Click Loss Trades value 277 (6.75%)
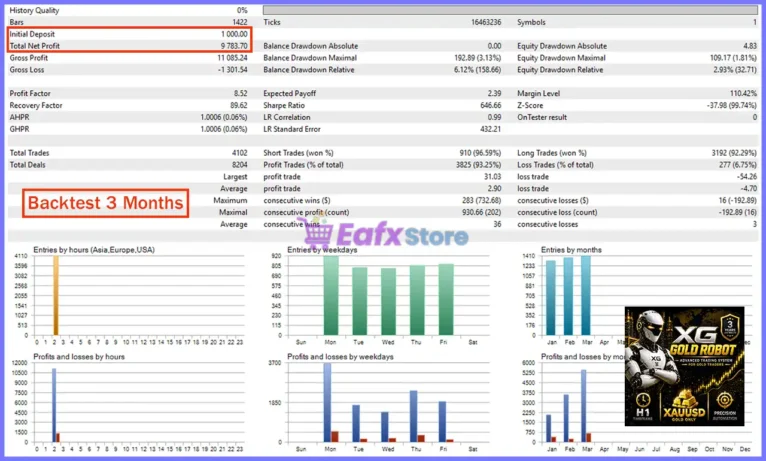Viewport: 766px width, 461px height. tap(738, 165)
